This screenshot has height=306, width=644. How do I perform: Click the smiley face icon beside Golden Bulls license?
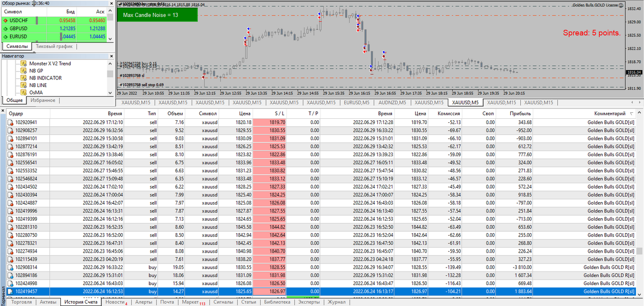click(622, 5)
